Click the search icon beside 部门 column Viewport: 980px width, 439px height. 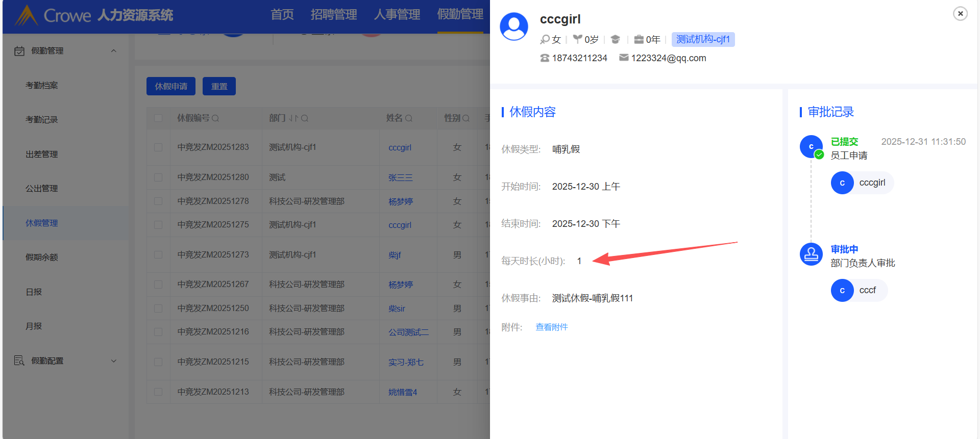pos(305,118)
